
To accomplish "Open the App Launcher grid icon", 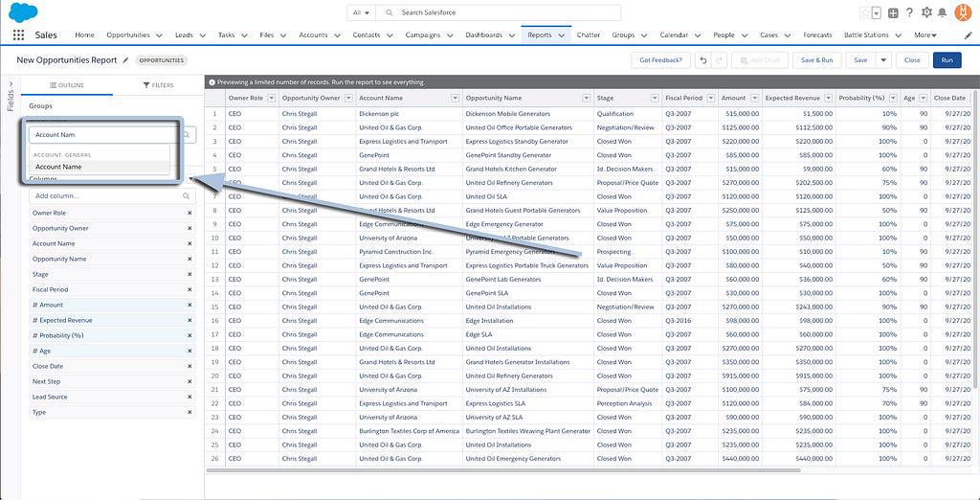I will pos(18,35).
